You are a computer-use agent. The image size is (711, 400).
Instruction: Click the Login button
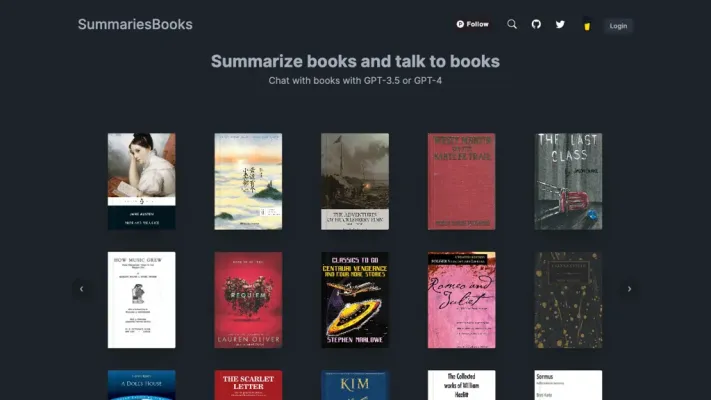point(618,26)
